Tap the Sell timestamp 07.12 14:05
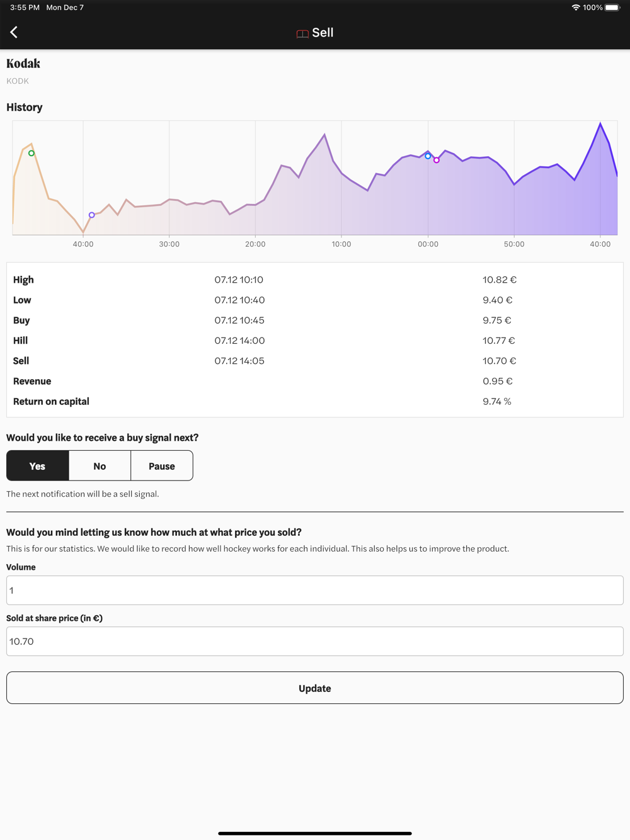This screenshot has width=630, height=840. pyautogui.click(x=239, y=361)
